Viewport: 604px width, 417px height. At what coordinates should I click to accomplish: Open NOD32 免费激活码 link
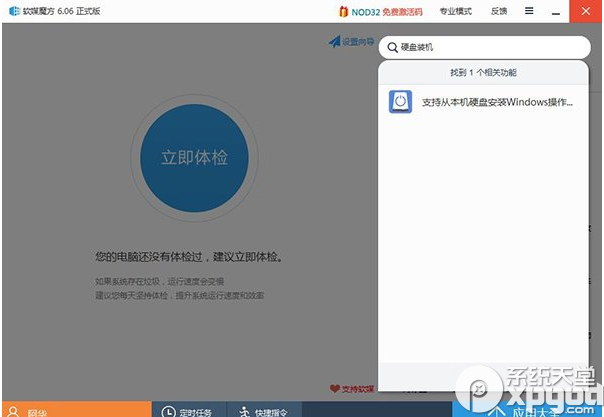click(x=387, y=12)
